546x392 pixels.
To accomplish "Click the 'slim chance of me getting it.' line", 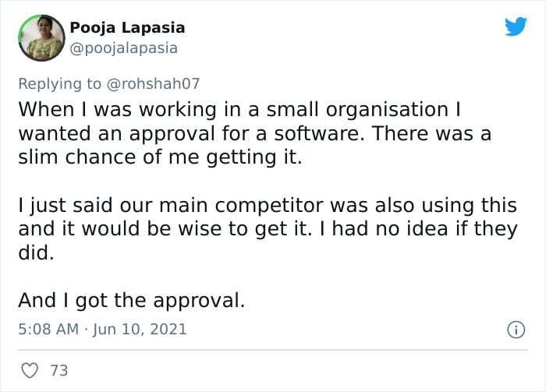I will 160,157.
